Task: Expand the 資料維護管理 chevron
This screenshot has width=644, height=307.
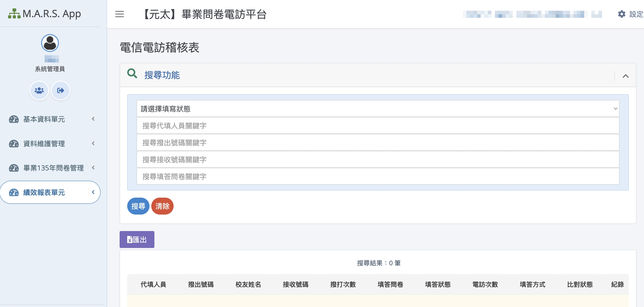Action: [93, 143]
